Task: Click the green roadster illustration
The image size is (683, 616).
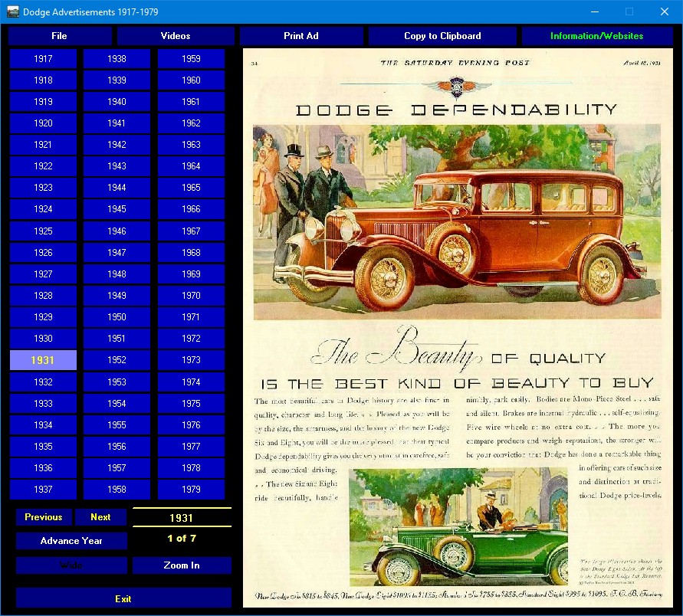Action: (x=458, y=527)
